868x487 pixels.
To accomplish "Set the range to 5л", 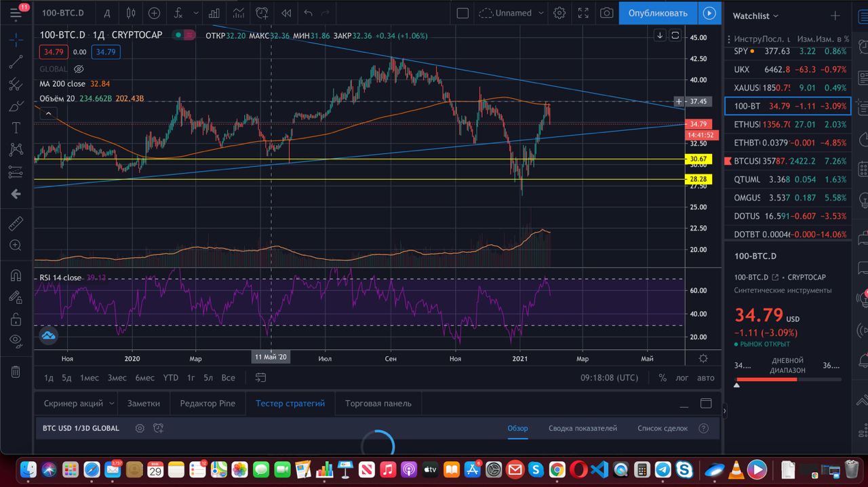I will click(x=208, y=378).
